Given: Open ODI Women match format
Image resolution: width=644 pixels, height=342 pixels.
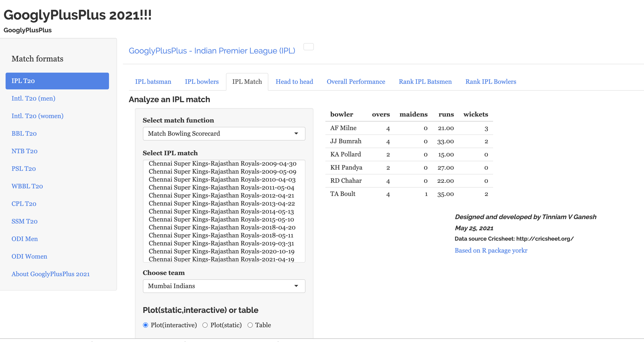Looking at the screenshot, I should (x=29, y=257).
